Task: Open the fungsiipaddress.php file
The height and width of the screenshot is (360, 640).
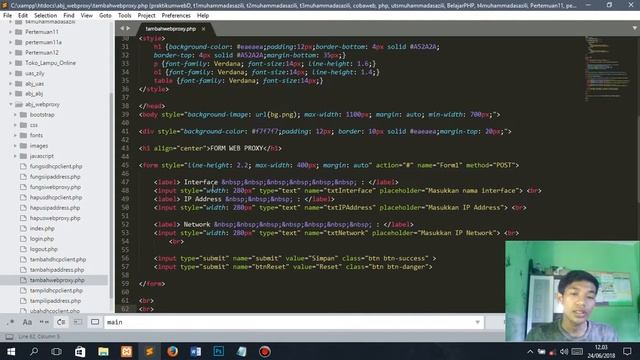Action: coord(55,177)
